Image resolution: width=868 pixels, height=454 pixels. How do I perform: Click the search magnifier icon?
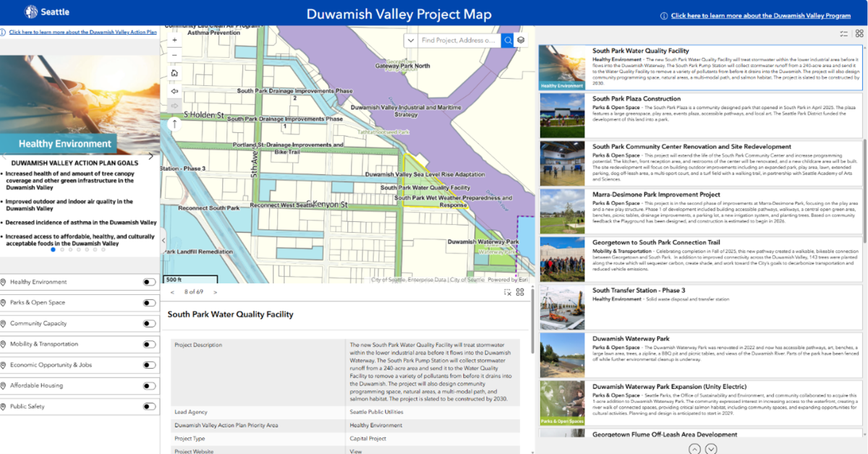(509, 40)
